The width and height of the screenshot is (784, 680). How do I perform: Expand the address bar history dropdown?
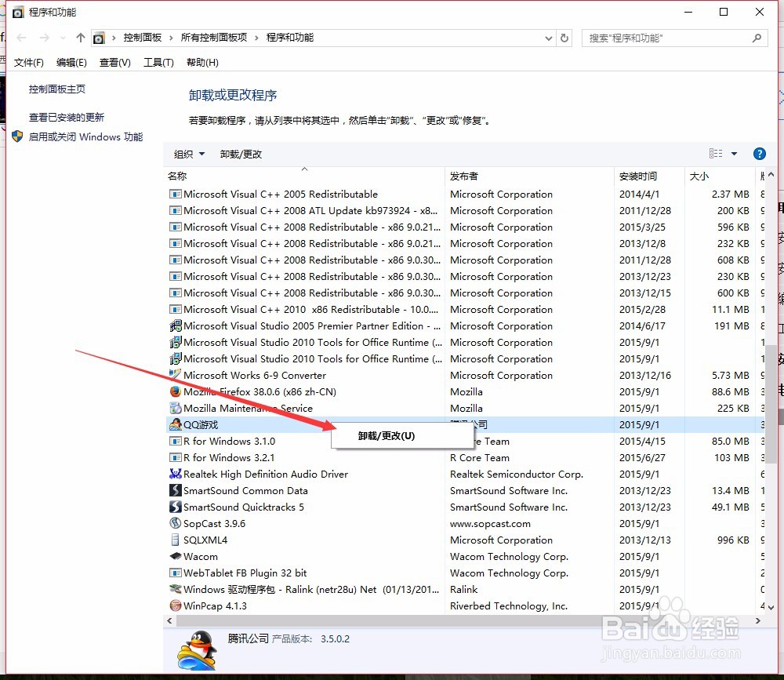click(x=549, y=38)
